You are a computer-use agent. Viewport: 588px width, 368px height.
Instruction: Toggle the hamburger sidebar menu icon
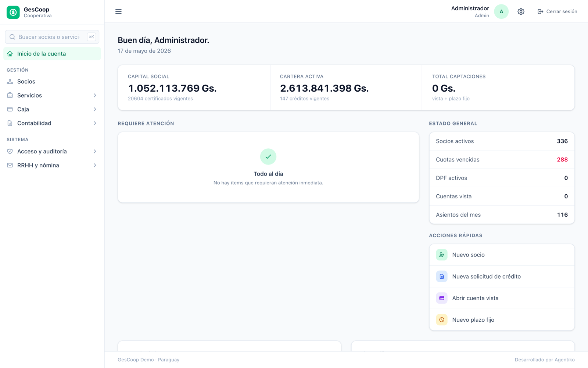(x=118, y=11)
